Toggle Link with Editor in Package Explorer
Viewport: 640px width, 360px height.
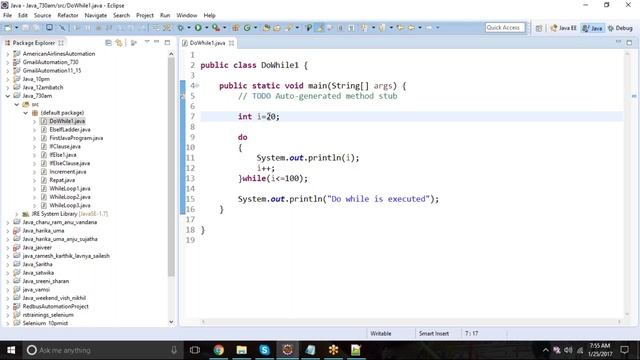[x=119, y=42]
